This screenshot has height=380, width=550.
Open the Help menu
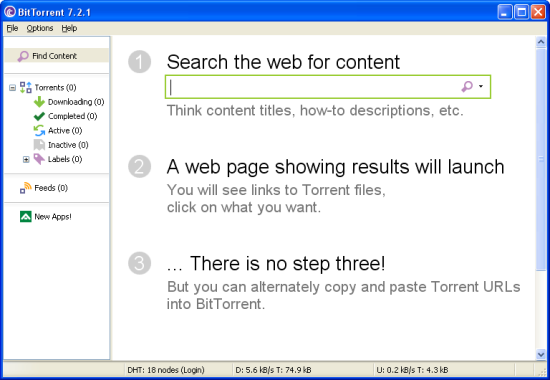tap(69, 28)
